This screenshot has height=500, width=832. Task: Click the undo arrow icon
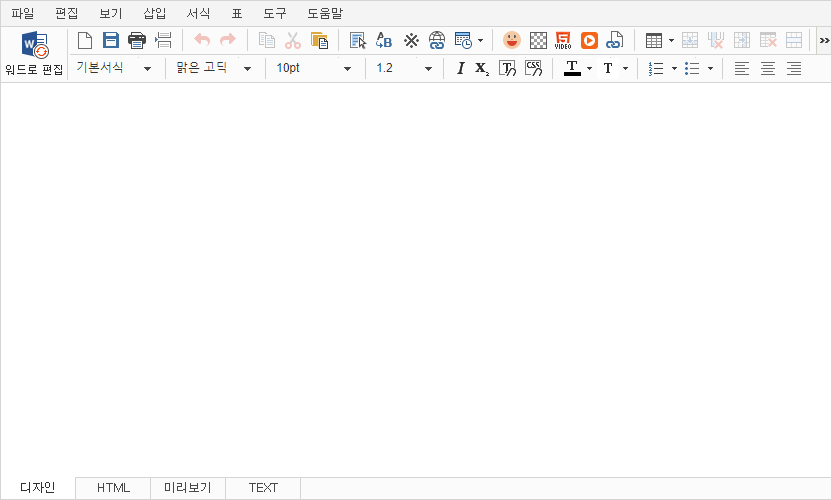click(x=202, y=40)
